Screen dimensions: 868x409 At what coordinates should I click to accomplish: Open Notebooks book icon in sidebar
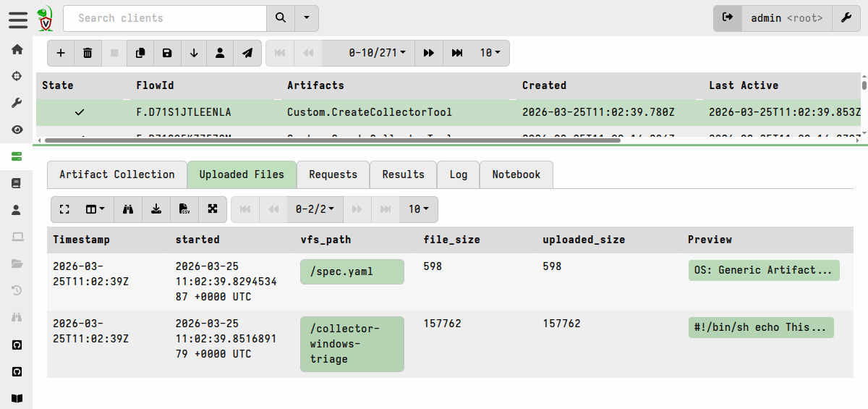click(x=17, y=183)
